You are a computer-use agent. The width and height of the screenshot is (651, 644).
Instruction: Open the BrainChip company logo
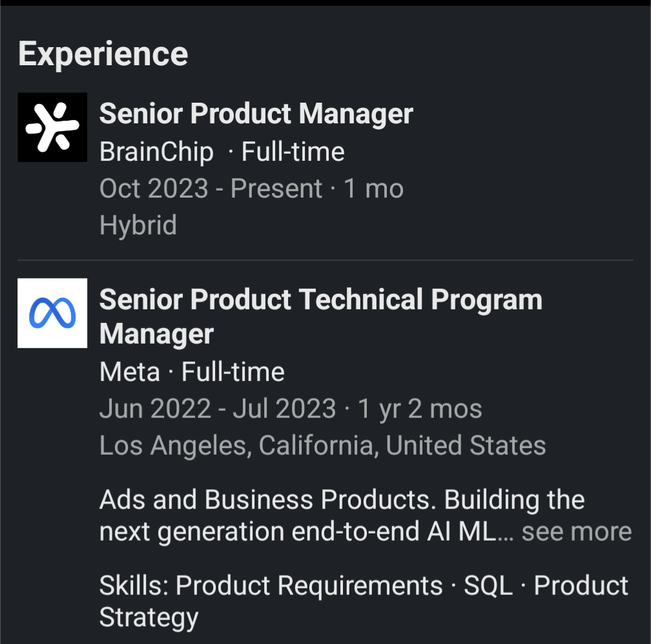coord(52,127)
